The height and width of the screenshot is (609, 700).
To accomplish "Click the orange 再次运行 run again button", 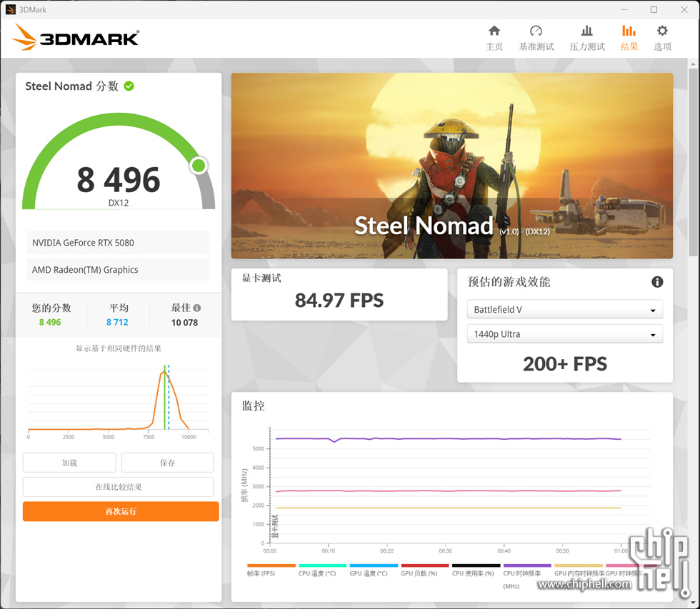I will (x=121, y=511).
